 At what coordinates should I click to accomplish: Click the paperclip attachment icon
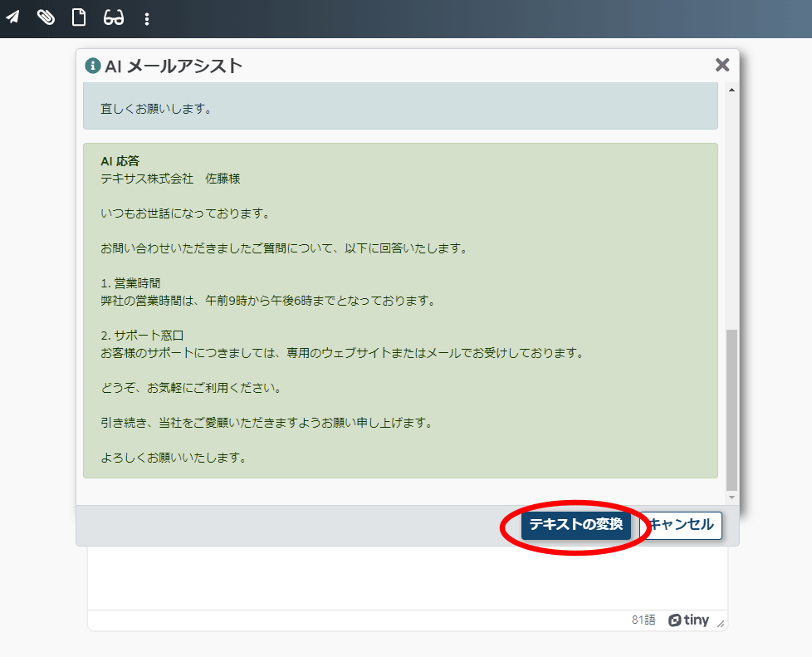point(46,17)
